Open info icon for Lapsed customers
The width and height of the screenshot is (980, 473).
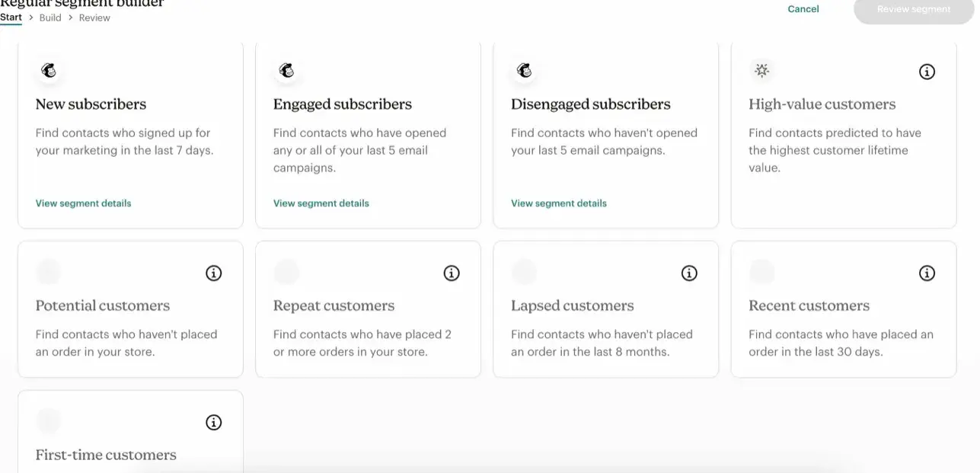[689, 273]
